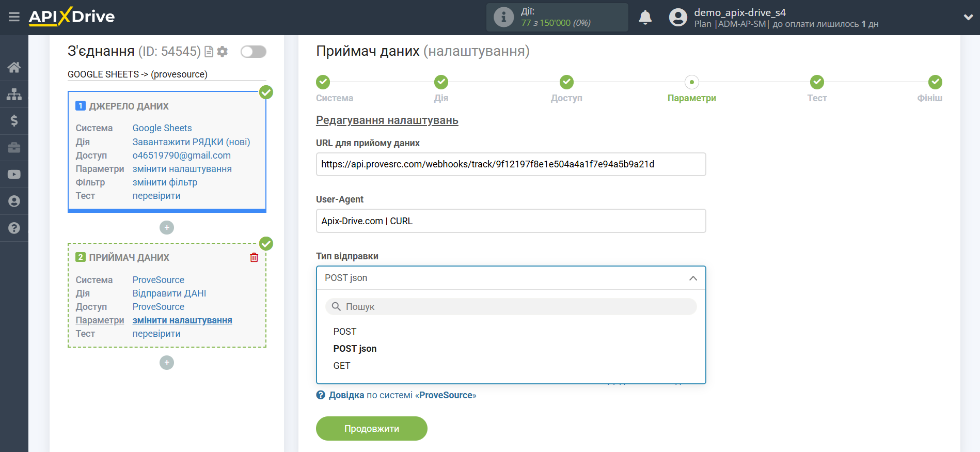Click plus button below data source block
This screenshot has height=452, width=980.
(x=167, y=227)
